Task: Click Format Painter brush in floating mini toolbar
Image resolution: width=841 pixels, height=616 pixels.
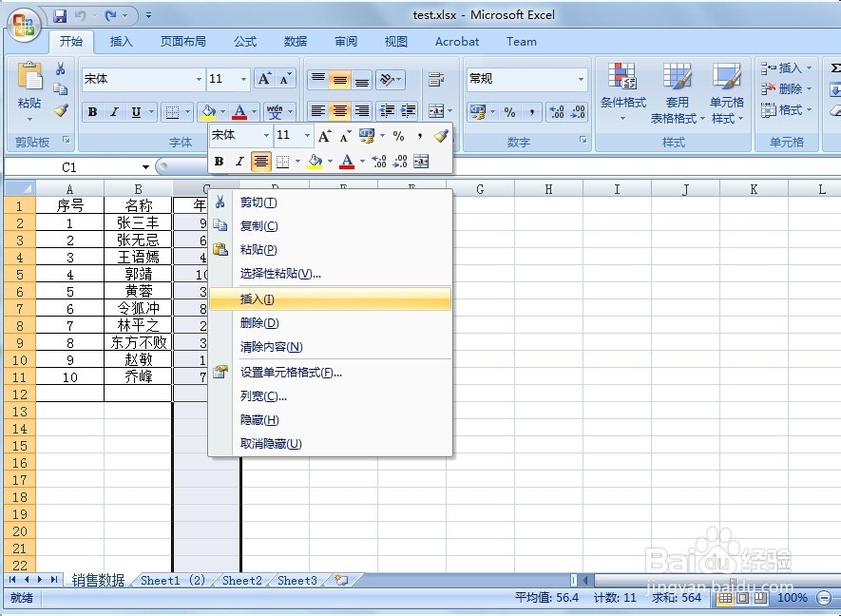Action: (x=441, y=136)
